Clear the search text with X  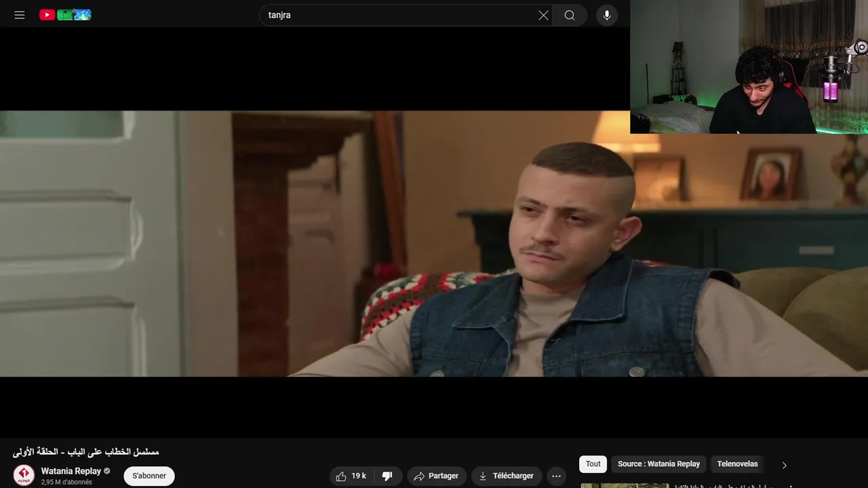click(x=543, y=15)
